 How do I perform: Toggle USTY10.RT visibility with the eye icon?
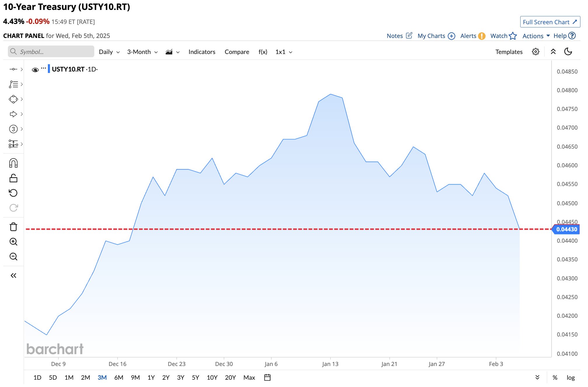[x=35, y=70]
